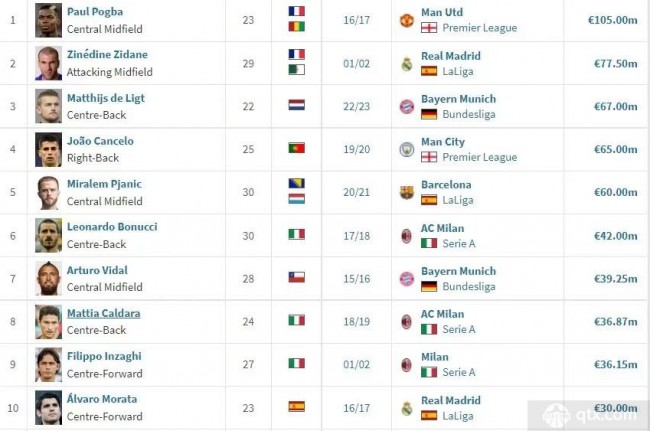650x431 pixels.
Task: Click the Spain flag beside Morata's age
Action: point(297,406)
